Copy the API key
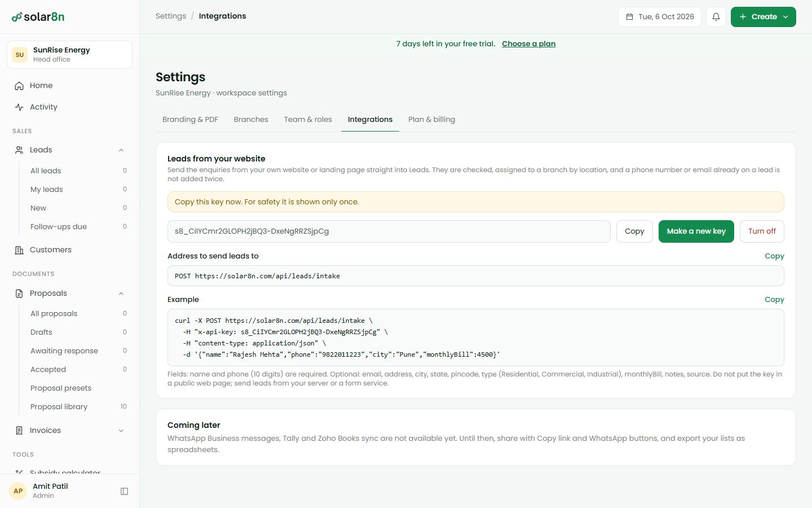This screenshot has height=508, width=812. tap(634, 231)
